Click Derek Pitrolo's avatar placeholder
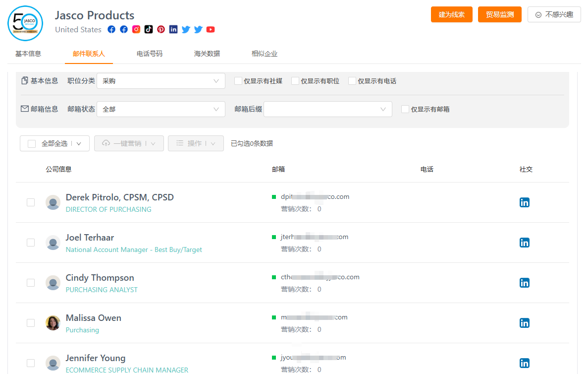588x374 pixels. pyautogui.click(x=53, y=202)
